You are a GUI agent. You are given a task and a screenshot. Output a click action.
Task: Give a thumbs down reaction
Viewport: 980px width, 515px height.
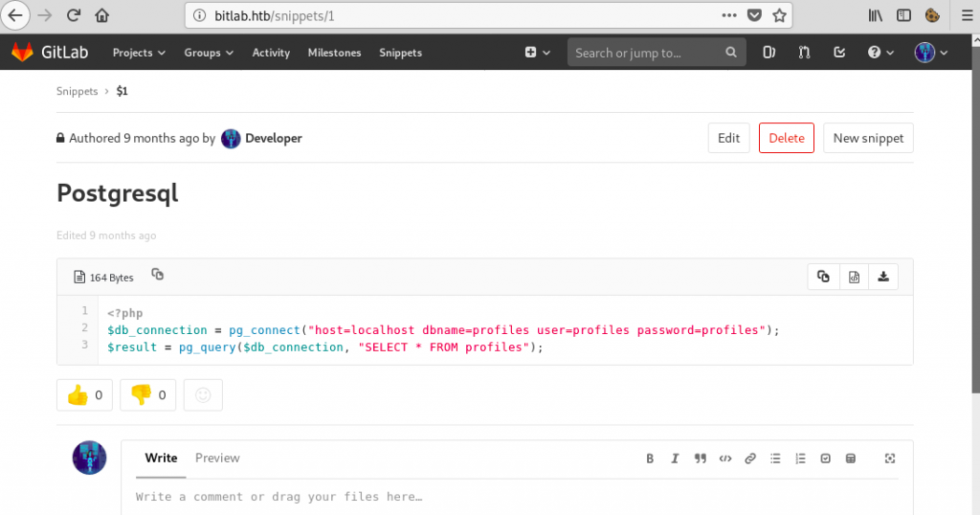pos(148,395)
